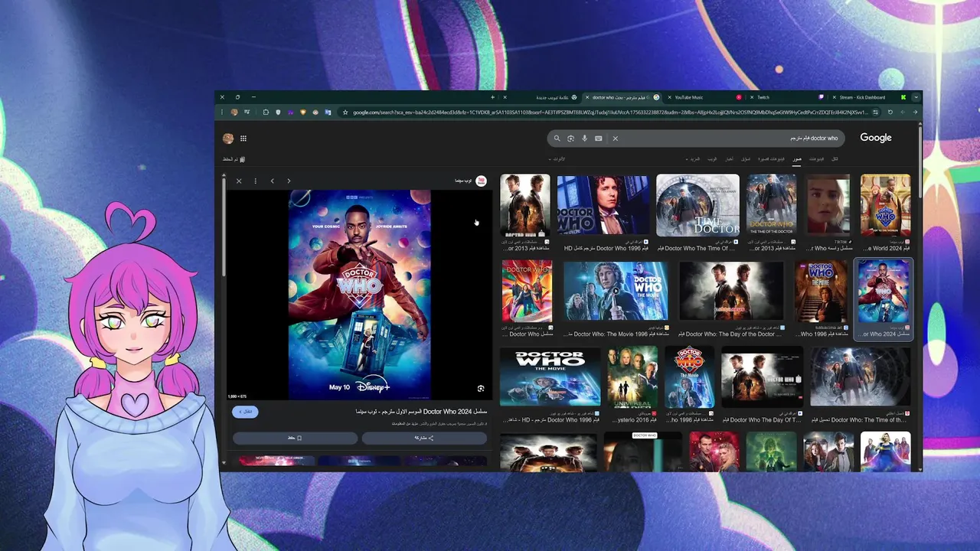Image resolution: width=980 pixels, height=551 pixels.
Task: Open the preview panel three-dot menu
Action: [x=255, y=181]
